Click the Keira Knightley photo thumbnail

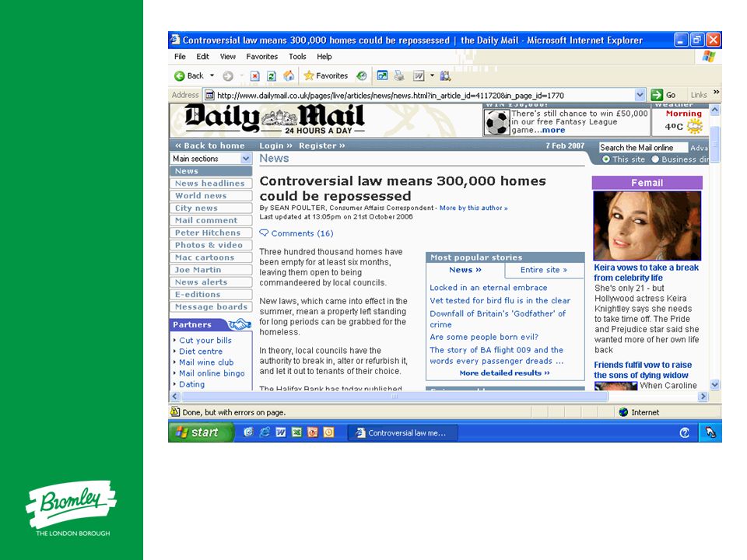pyautogui.click(x=647, y=226)
